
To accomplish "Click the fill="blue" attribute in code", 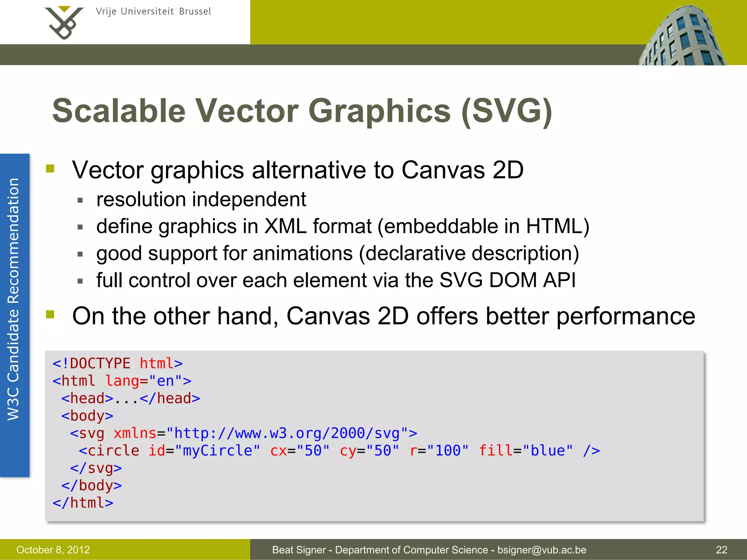I will [526, 451].
